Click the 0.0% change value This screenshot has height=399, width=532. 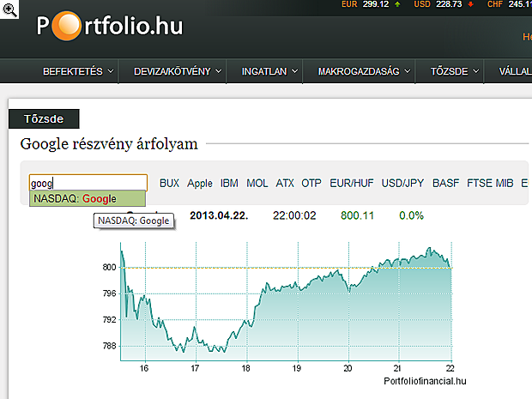coord(411,215)
